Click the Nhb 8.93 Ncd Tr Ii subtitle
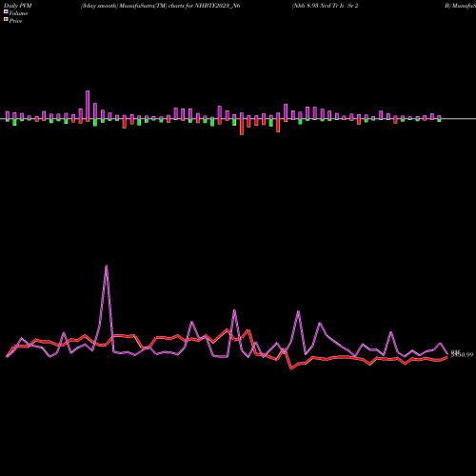Screen dimensions: 476x476 [325, 6]
